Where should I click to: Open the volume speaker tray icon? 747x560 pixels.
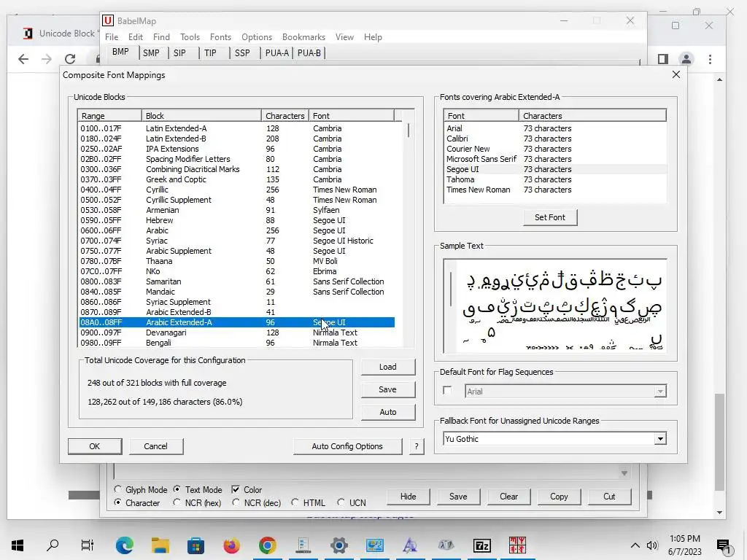pos(652,545)
